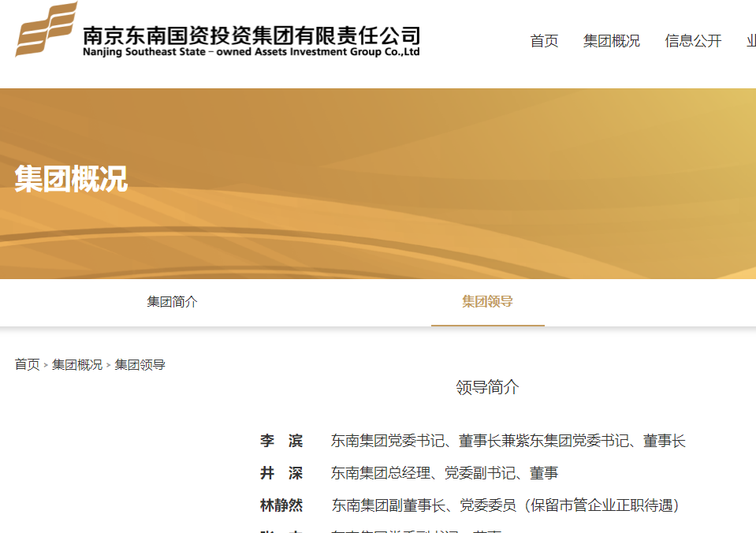The image size is (756, 533).
Task: Open the 信息公开 navigation item
Action: [693, 41]
